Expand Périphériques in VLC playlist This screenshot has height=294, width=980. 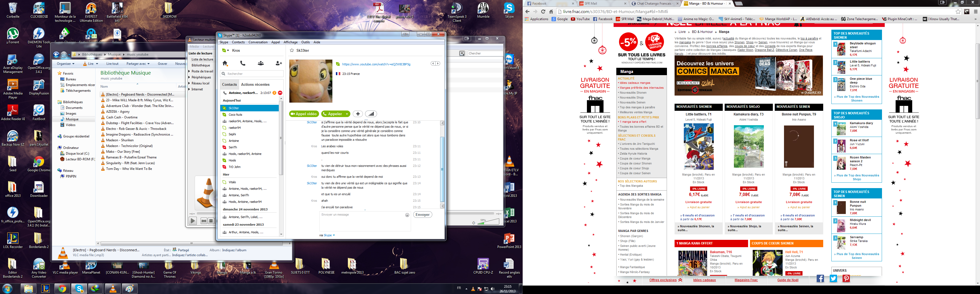click(189, 77)
